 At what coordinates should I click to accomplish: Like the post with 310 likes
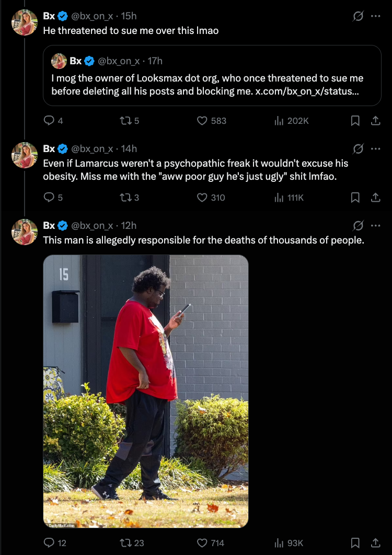pos(203,197)
